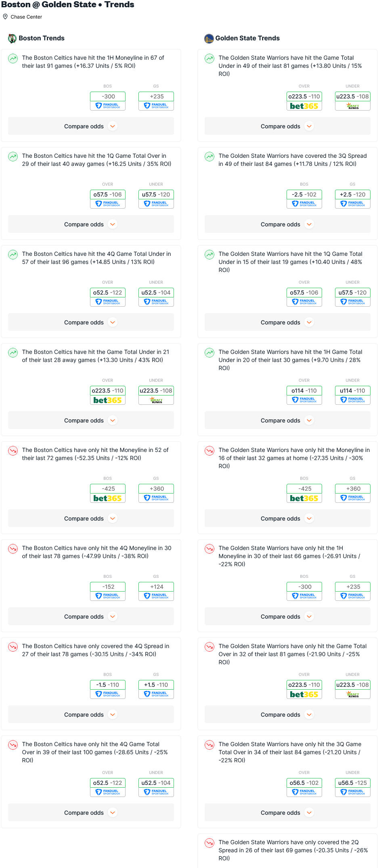Click DraftKings logo under u223.5 -108 in Boston Game Total Under trend
Viewport: 379px width, 868px height.
(x=156, y=400)
